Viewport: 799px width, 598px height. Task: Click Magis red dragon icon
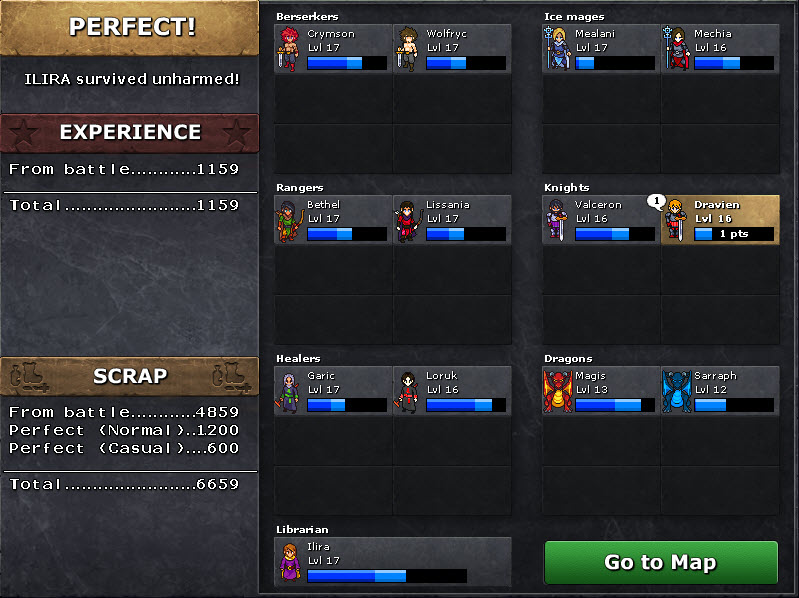click(557, 391)
